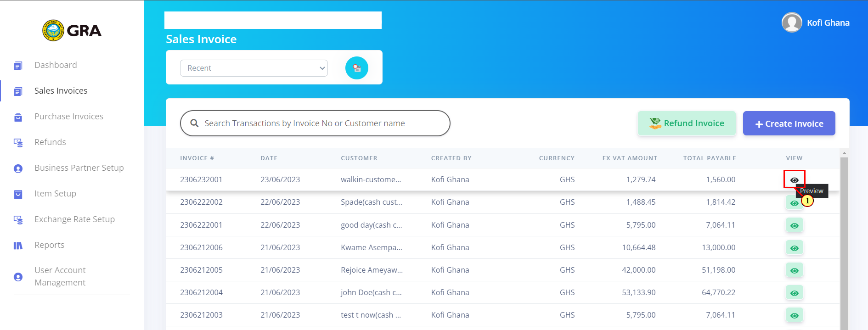Click the Refund Invoice button
The image size is (868, 330).
click(x=687, y=123)
